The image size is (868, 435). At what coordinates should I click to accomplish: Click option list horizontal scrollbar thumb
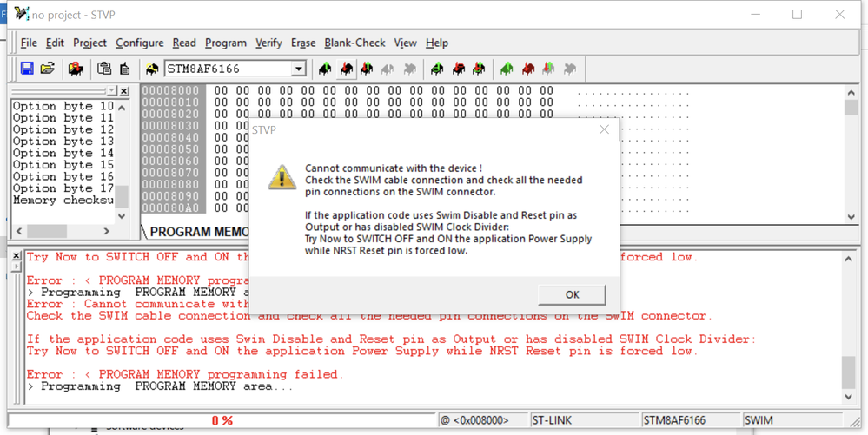(x=47, y=231)
